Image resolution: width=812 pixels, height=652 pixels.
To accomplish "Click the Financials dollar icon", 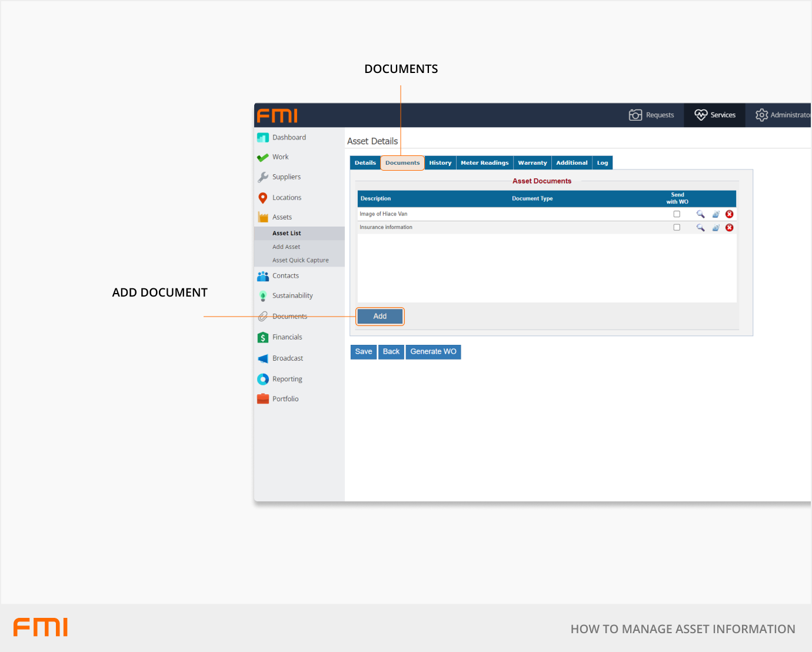I will [263, 338].
